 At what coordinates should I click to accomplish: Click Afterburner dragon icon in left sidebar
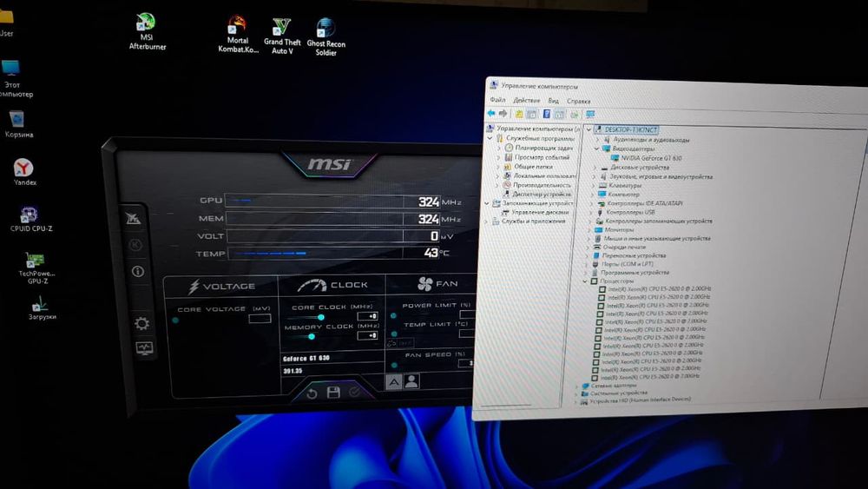(x=133, y=218)
